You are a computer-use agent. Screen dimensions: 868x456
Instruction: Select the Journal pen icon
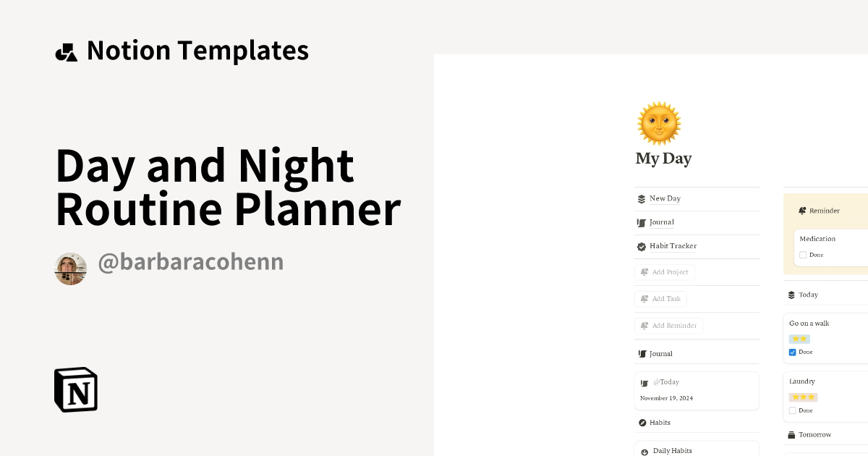tap(642, 222)
